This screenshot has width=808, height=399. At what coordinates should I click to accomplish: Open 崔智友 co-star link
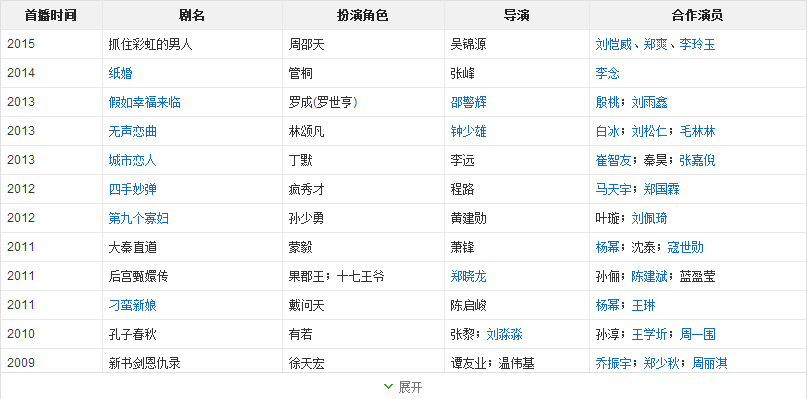(613, 160)
